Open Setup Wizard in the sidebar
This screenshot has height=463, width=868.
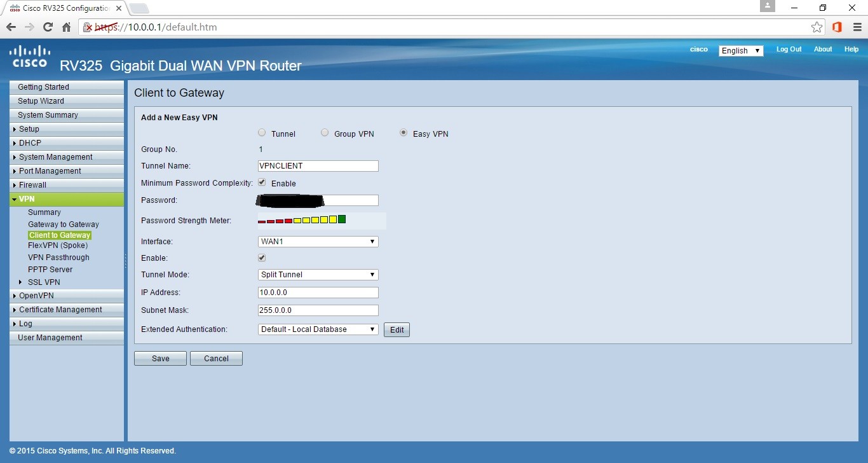click(67, 101)
